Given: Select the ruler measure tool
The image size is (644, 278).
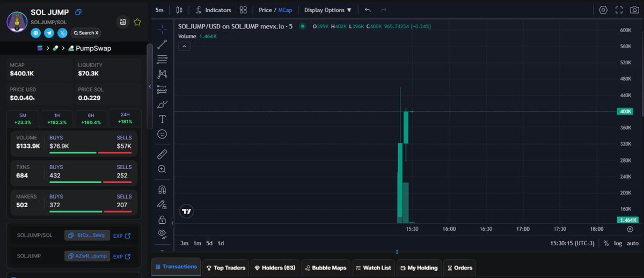Looking at the screenshot, I should pyautogui.click(x=162, y=155).
